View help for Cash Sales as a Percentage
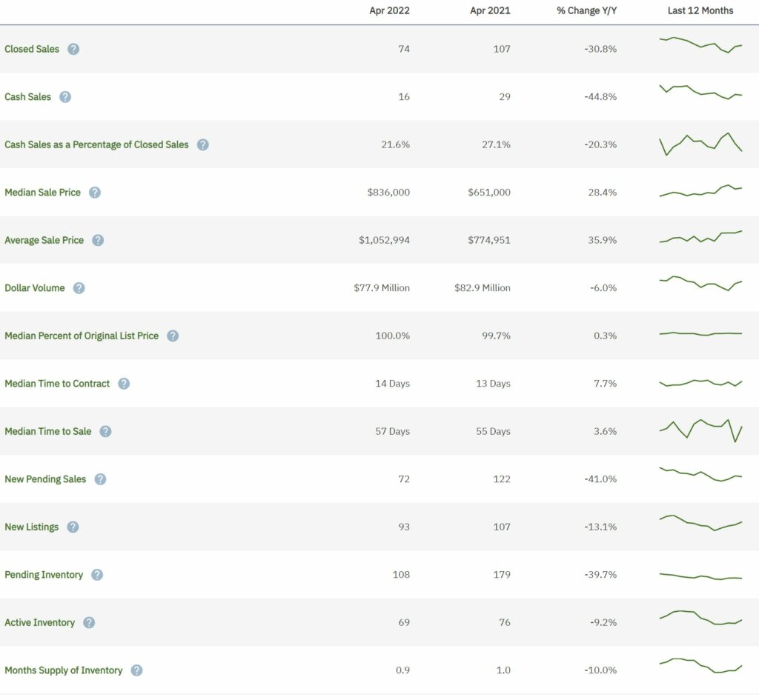Viewport: 759px width, 700px height. [x=203, y=144]
